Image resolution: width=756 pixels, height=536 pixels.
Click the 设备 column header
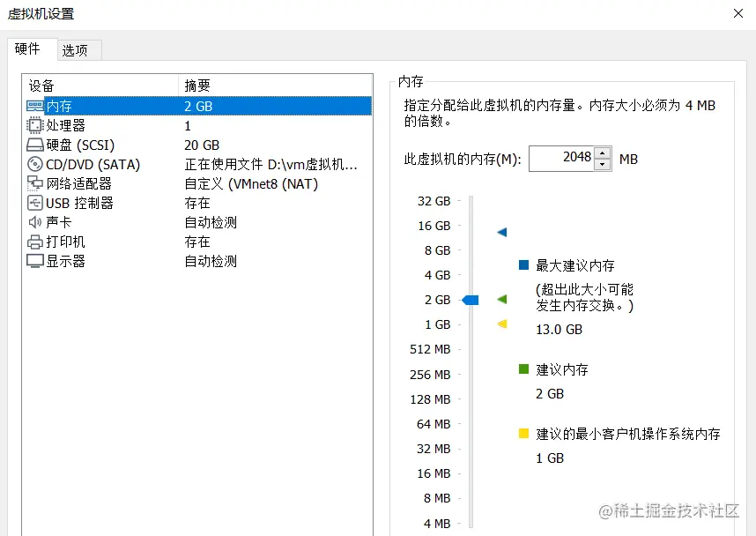100,86
